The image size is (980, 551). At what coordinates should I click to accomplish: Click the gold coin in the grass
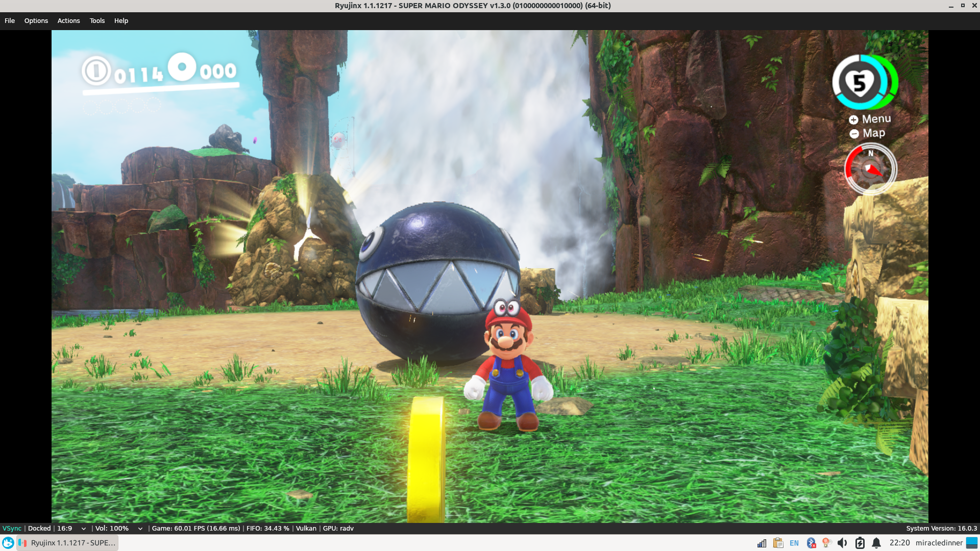(x=426, y=459)
